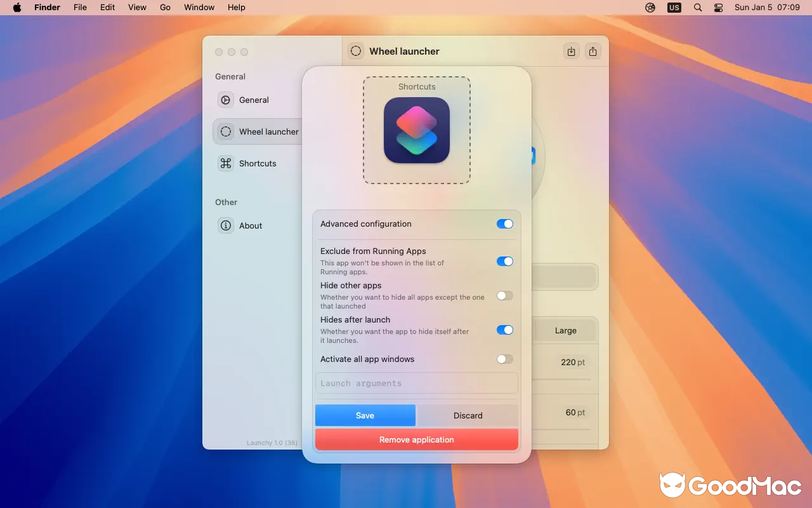Click the Shortcuts app icon in the dashed box
This screenshot has width=812, height=508.
click(417, 130)
